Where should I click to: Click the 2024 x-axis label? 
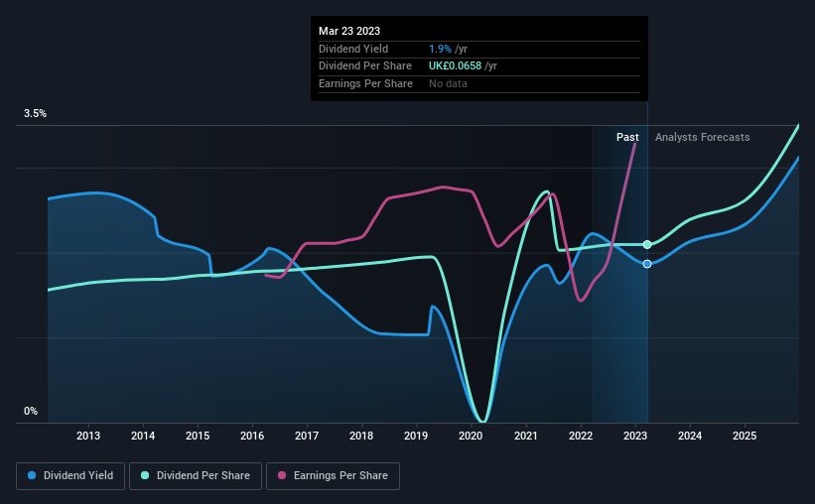690,436
